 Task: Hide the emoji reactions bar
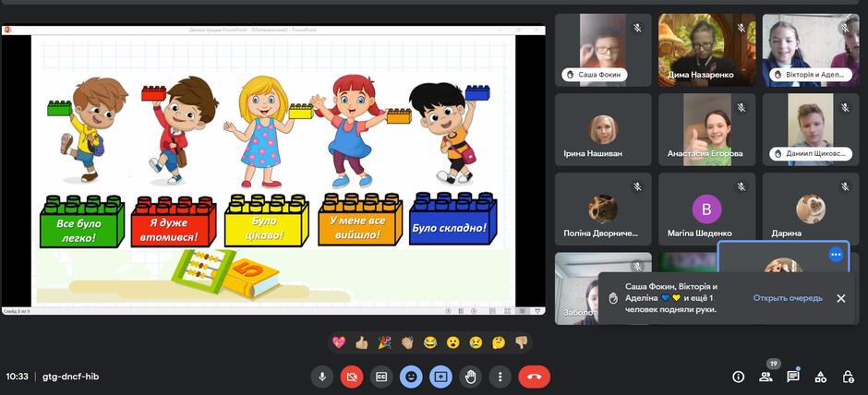(x=411, y=377)
